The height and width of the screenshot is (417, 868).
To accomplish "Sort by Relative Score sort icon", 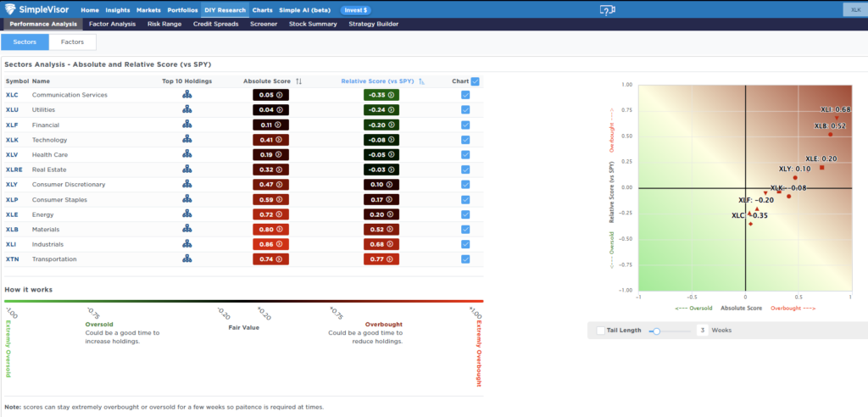I will [421, 81].
